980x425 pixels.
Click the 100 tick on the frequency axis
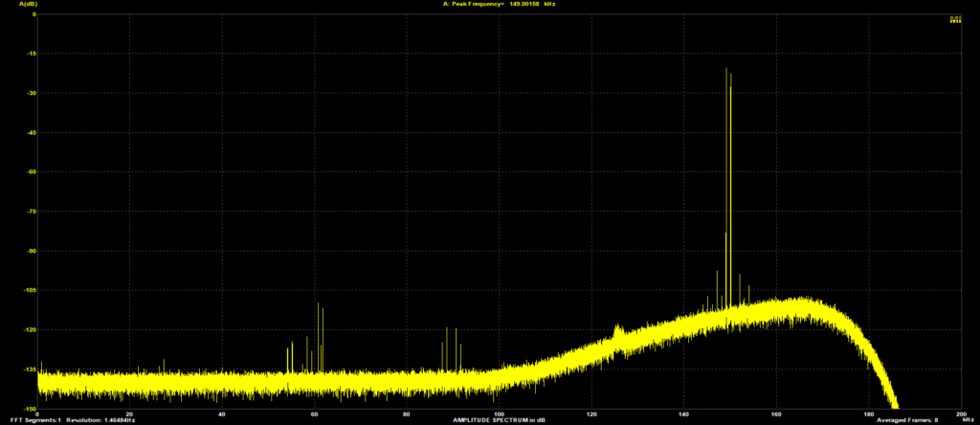tap(499, 414)
